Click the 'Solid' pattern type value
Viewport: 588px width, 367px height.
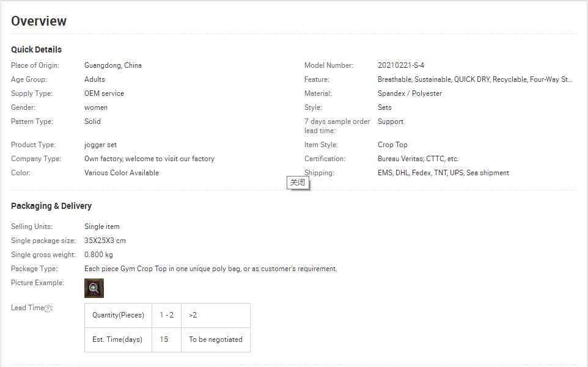92,122
